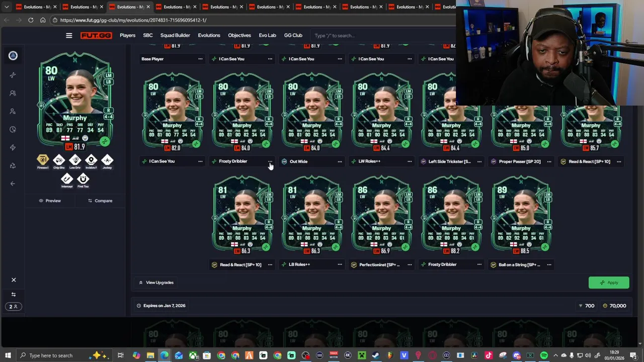Select the First Touch playstyle icon
Viewport: 644px width, 362px height.
(x=83, y=180)
